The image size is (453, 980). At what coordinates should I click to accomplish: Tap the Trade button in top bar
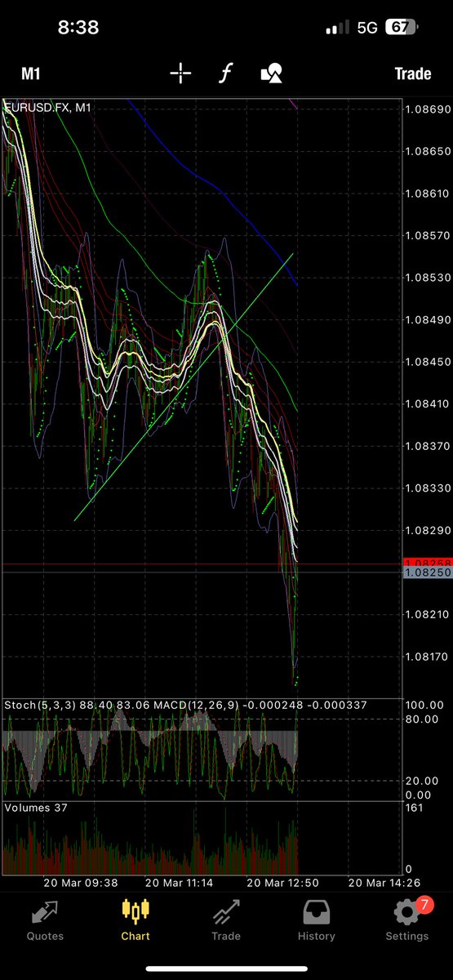[x=412, y=74]
